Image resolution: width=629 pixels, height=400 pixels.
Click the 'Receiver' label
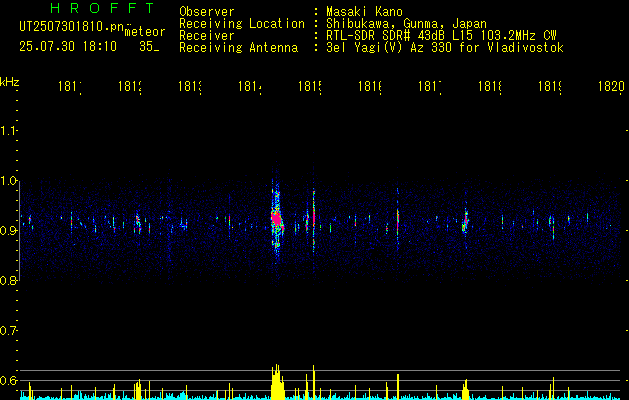coord(207,35)
